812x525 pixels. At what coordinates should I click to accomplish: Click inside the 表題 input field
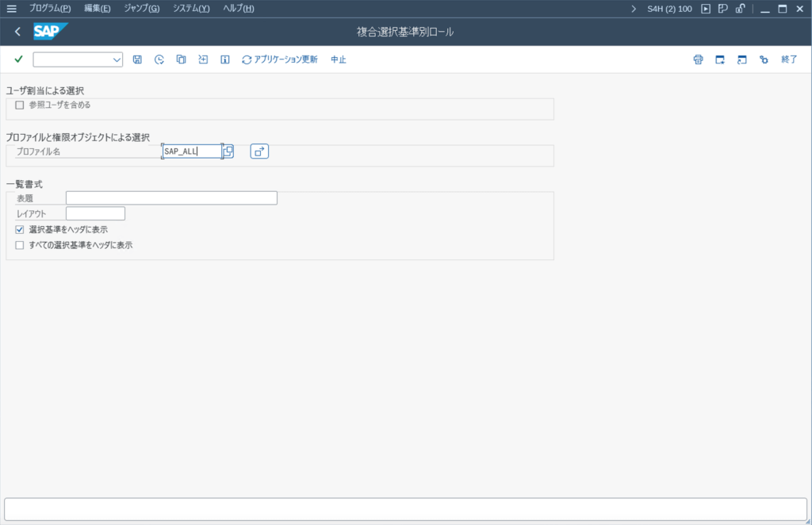point(170,197)
